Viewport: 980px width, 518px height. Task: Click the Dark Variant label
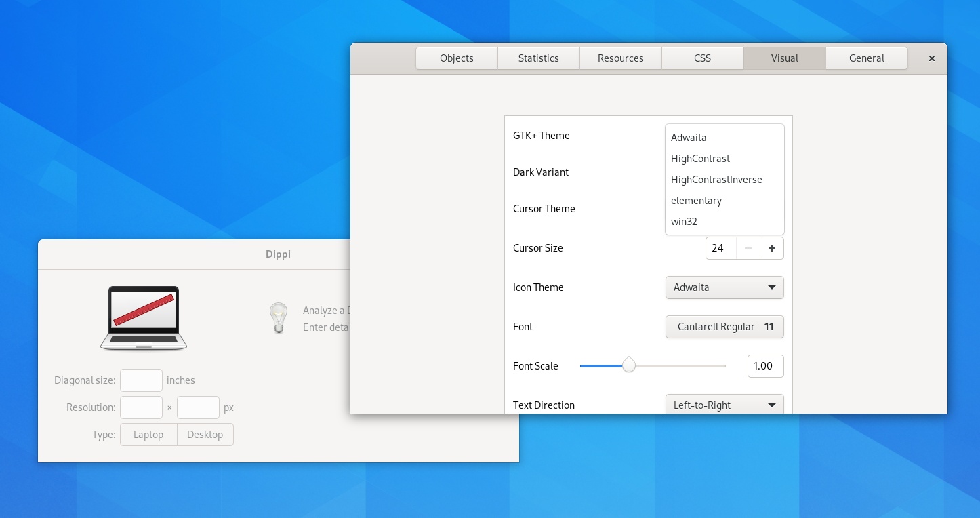541,172
